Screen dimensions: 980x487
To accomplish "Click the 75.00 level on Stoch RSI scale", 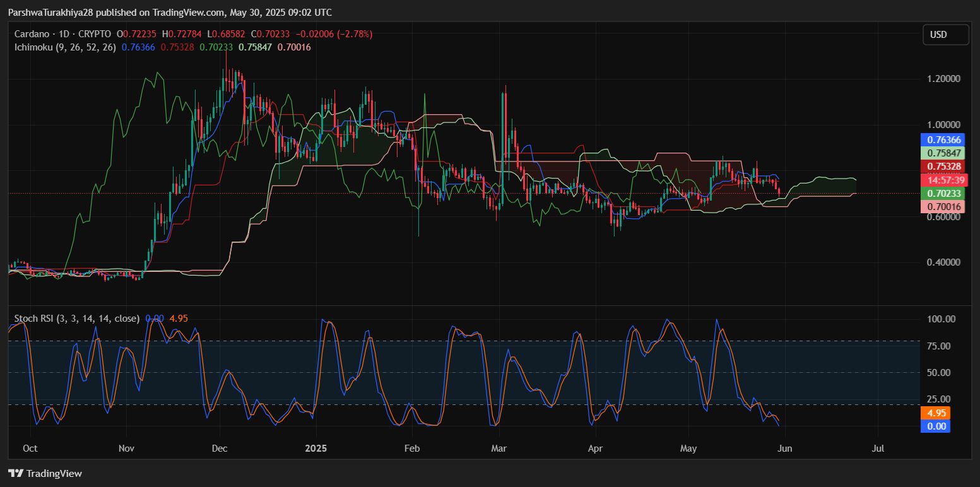I will point(937,346).
